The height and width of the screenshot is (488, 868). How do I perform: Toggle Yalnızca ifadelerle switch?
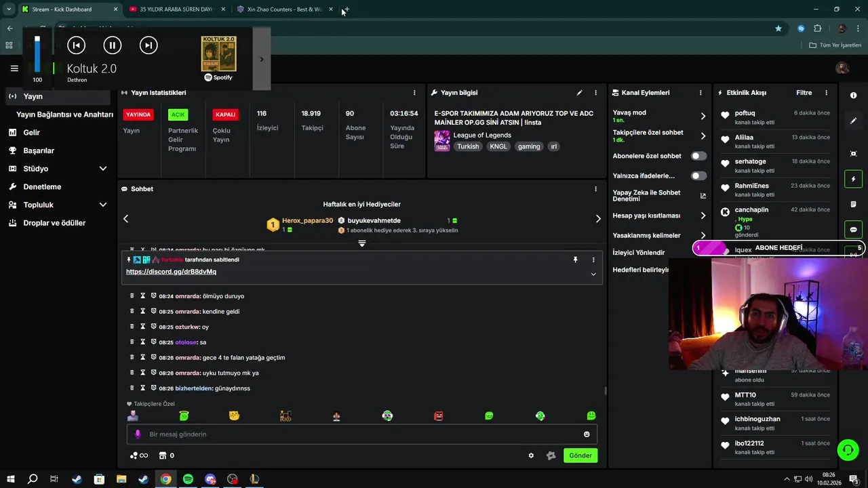pos(698,176)
